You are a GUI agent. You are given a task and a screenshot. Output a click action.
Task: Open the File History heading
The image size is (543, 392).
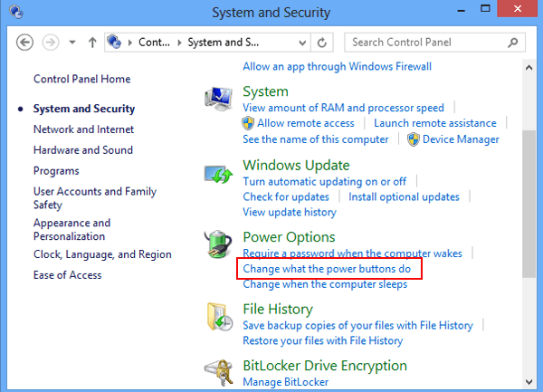(x=278, y=309)
